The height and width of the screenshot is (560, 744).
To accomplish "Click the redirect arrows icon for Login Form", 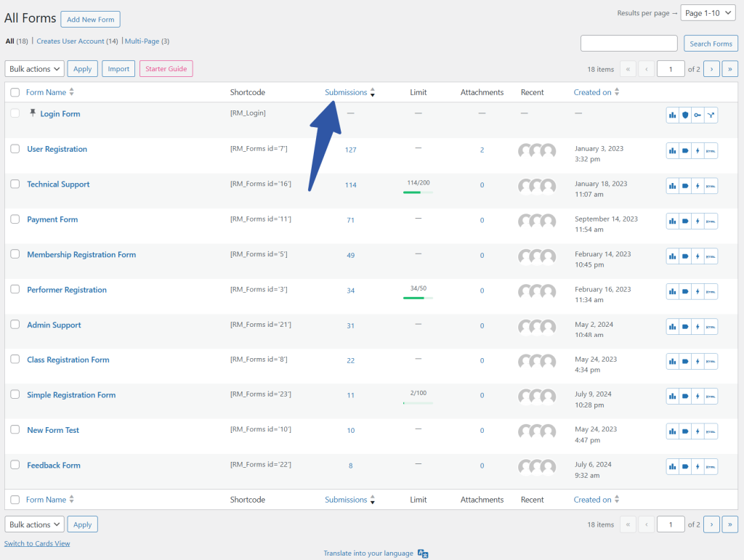I will pos(711,115).
